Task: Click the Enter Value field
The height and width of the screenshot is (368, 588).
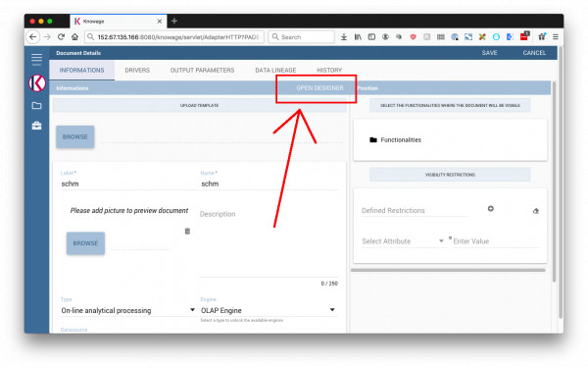Action: click(496, 241)
